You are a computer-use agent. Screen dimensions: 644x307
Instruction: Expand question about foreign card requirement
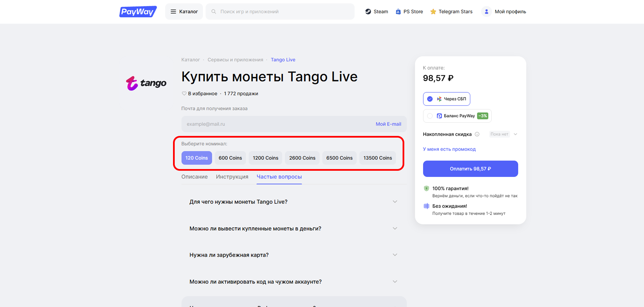click(x=294, y=255)
